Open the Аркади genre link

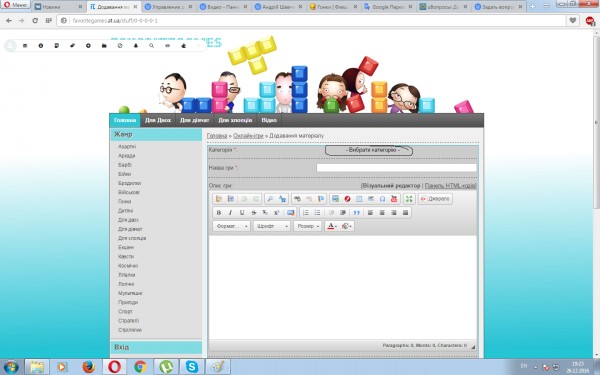click(x=127, y=156)
